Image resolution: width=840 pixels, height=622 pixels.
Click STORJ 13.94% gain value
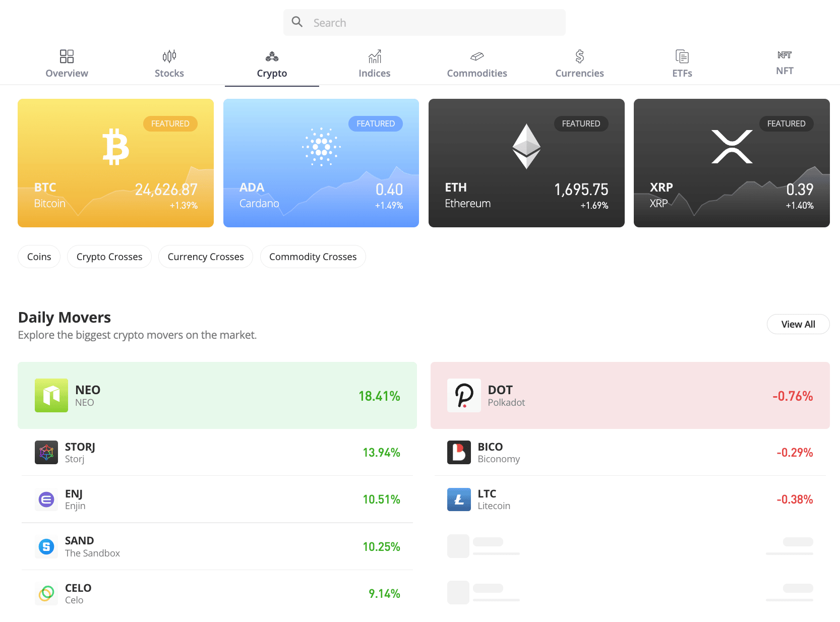coord(381,453)
